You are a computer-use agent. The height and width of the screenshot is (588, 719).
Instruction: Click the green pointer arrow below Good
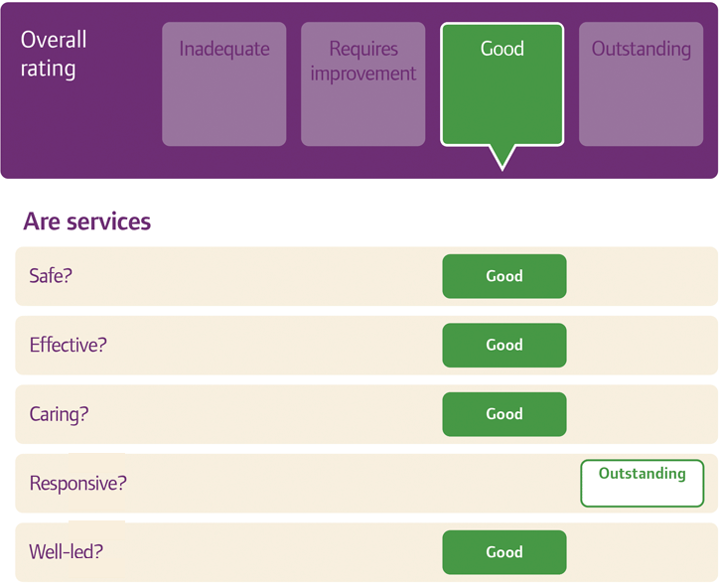click(x=503, y=156)
